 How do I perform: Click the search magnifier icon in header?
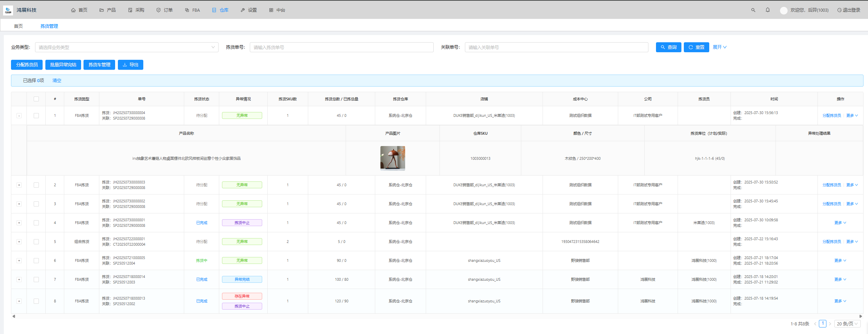coord(753,10)
